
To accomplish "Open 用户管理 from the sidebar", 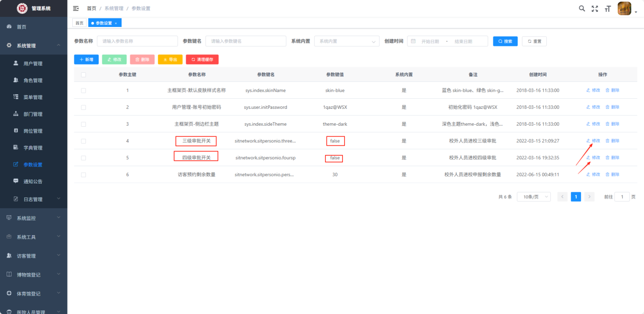I will point(33,64).
